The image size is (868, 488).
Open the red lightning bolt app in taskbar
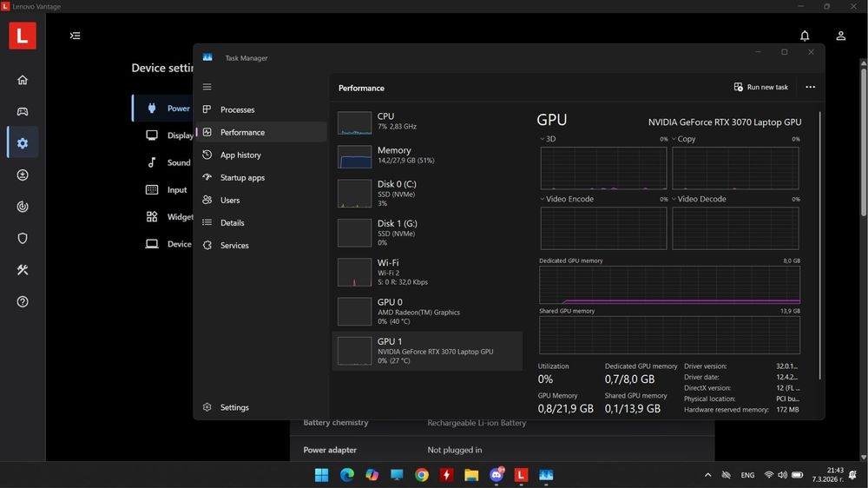[x=447, y=475]
